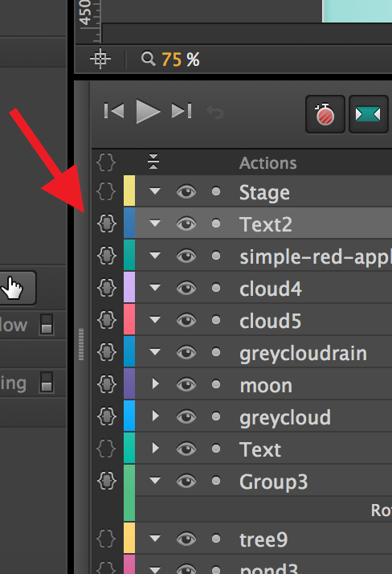The image size is (392, 574).
Task: Toggle the Auto-Keyframe stopwatch button
Action: pos(325,114)
